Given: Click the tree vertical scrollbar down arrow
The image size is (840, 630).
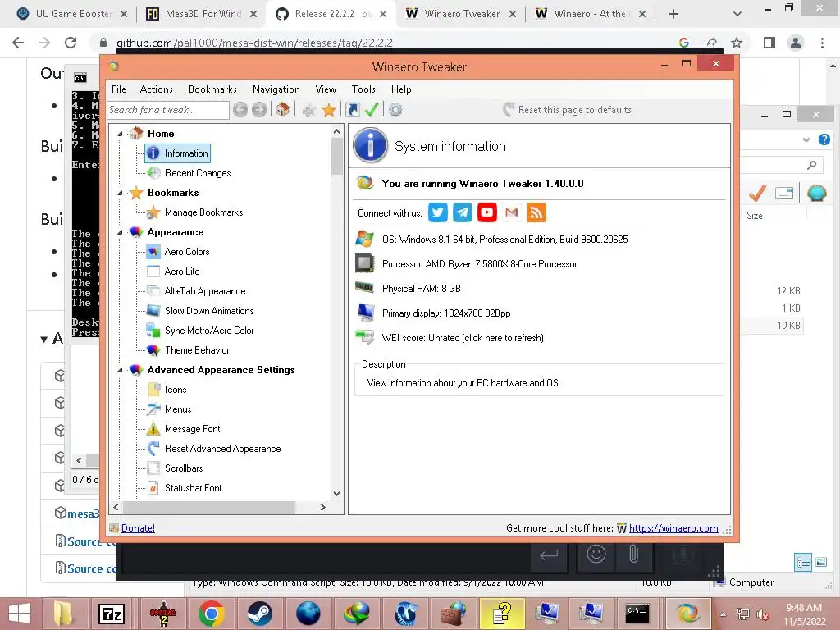Looking at the screenshot, I should click(x=336, y=493).
